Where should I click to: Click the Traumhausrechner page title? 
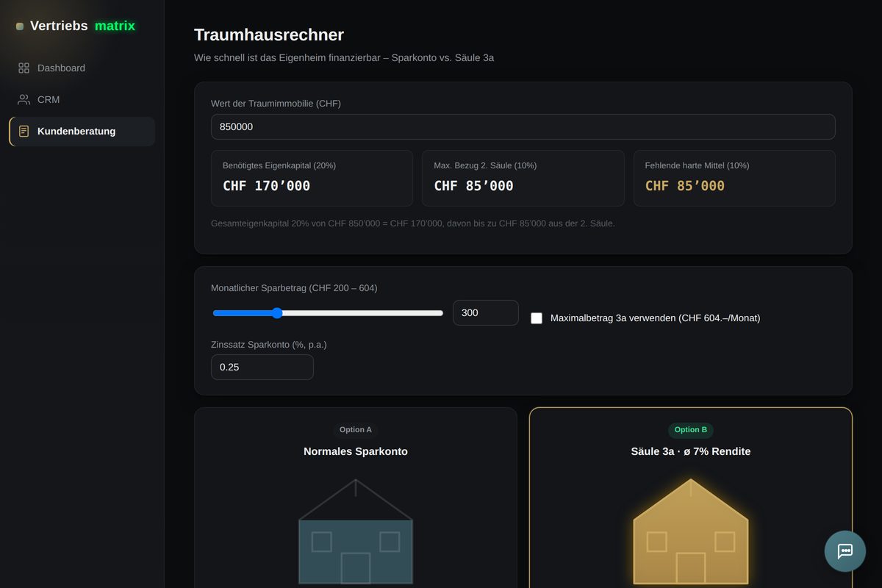269,35
